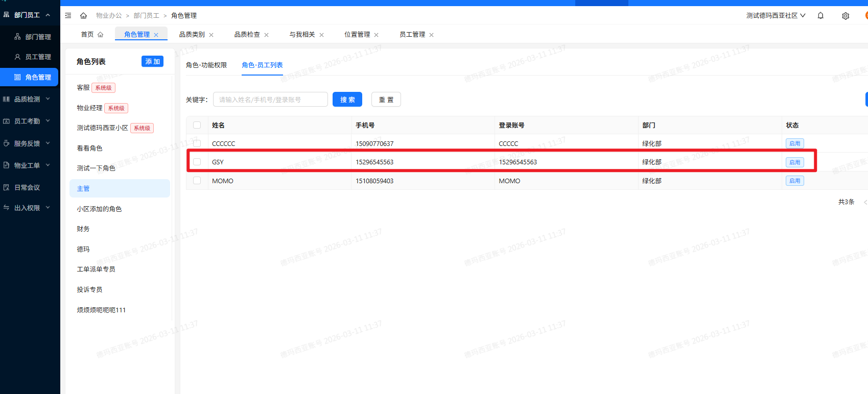Open 部门管理 in the sidebar
The image size is (868, 394).
click(x=38, y=37)
